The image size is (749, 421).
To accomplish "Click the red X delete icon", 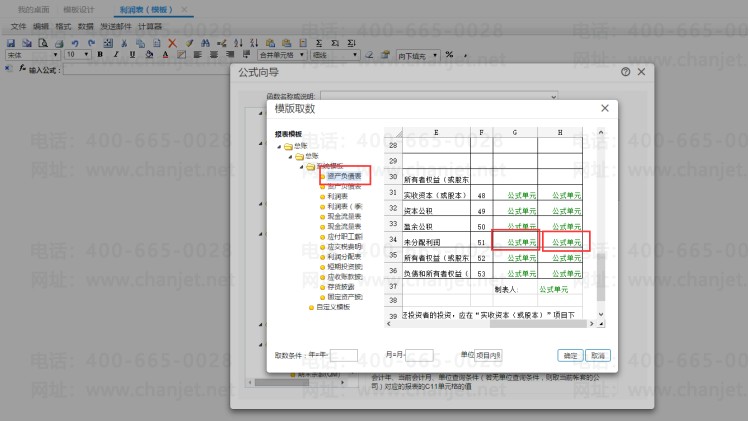I will (x=172, y=43).
